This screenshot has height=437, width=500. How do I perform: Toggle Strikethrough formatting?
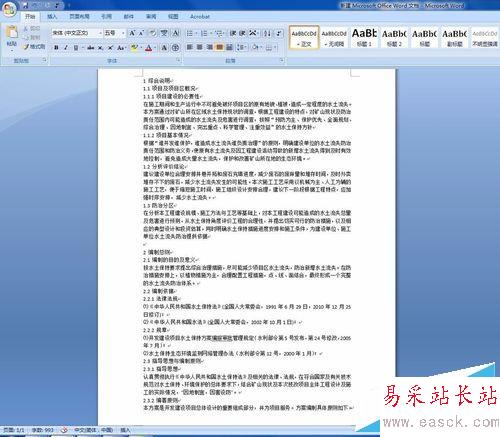pyautogui.click(x=90, y=48)
